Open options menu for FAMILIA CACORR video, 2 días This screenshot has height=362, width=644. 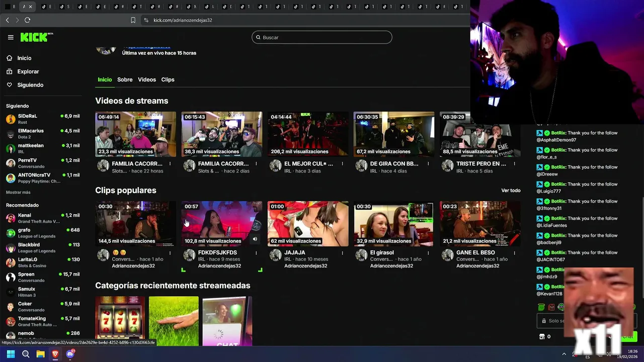[256, 164]
